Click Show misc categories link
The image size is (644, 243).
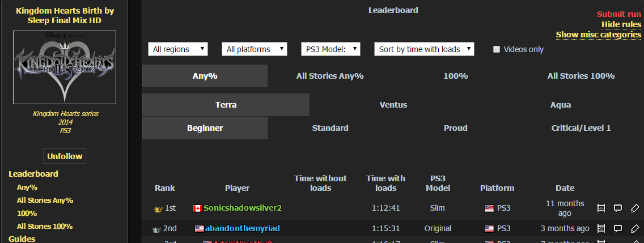tap(599, 35)
